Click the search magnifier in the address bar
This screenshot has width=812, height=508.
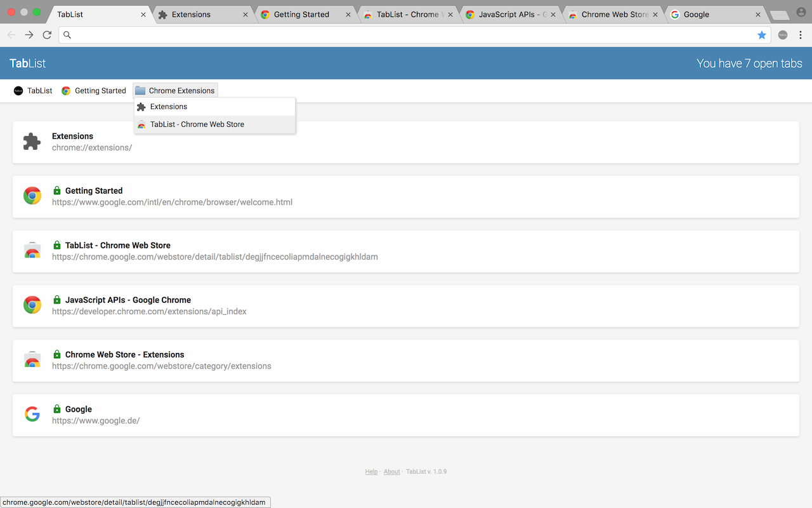(67, 35)
